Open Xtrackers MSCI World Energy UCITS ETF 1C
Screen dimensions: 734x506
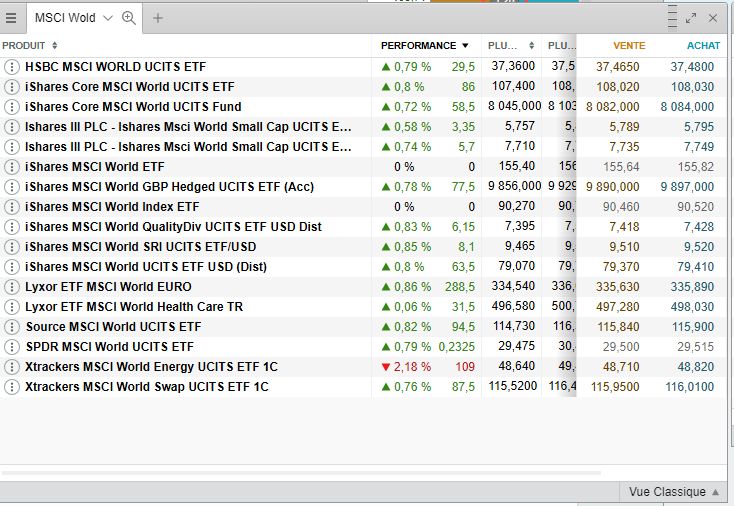coord(151,367)
